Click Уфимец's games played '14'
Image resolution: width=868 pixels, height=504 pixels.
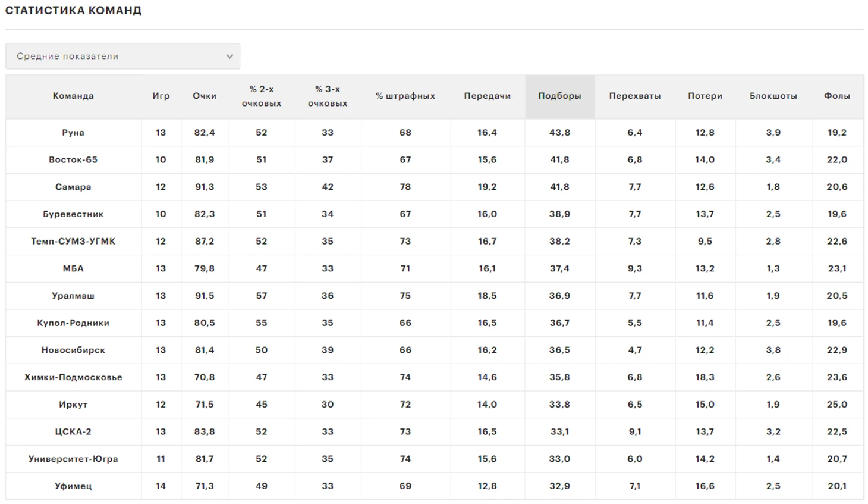click(161, 486)
